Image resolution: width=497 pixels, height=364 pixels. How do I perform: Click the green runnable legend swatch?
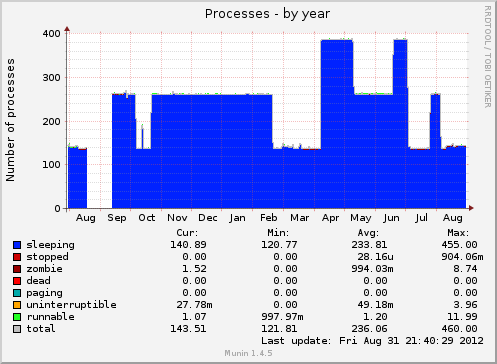click(17, 317)
